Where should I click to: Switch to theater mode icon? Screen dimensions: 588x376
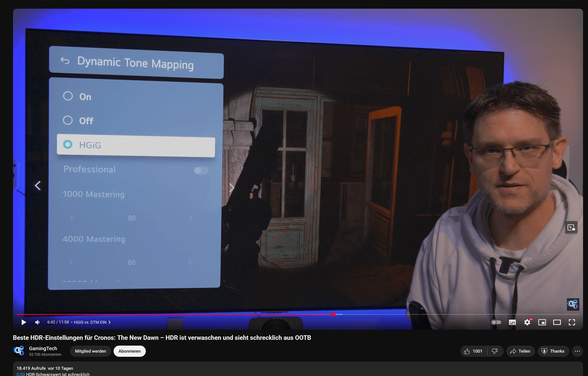(557, 322)
